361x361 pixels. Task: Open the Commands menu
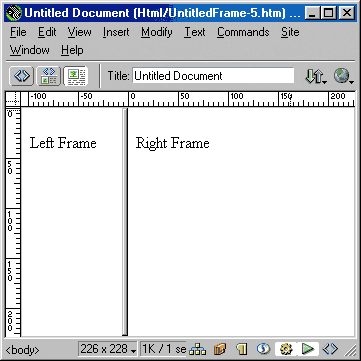pos(243,32)
